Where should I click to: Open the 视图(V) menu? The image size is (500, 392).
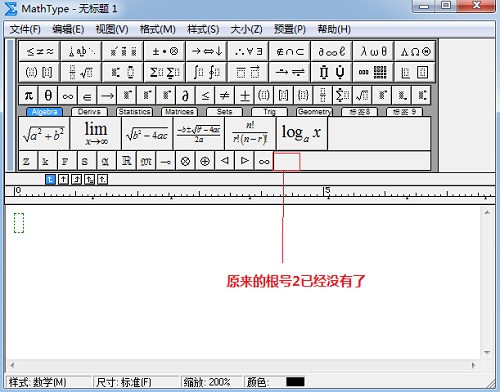[x=112, y=29]
